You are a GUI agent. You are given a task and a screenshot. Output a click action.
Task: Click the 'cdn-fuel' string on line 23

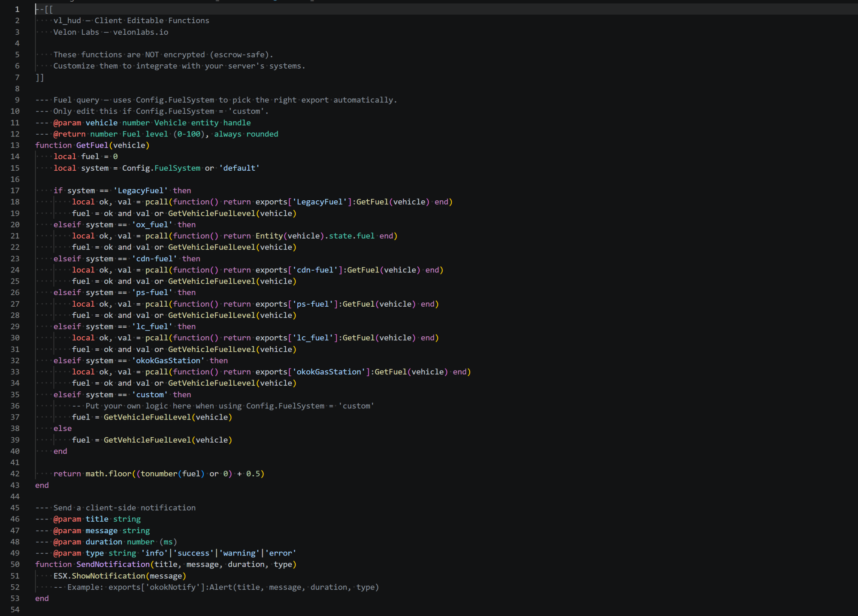154,259
